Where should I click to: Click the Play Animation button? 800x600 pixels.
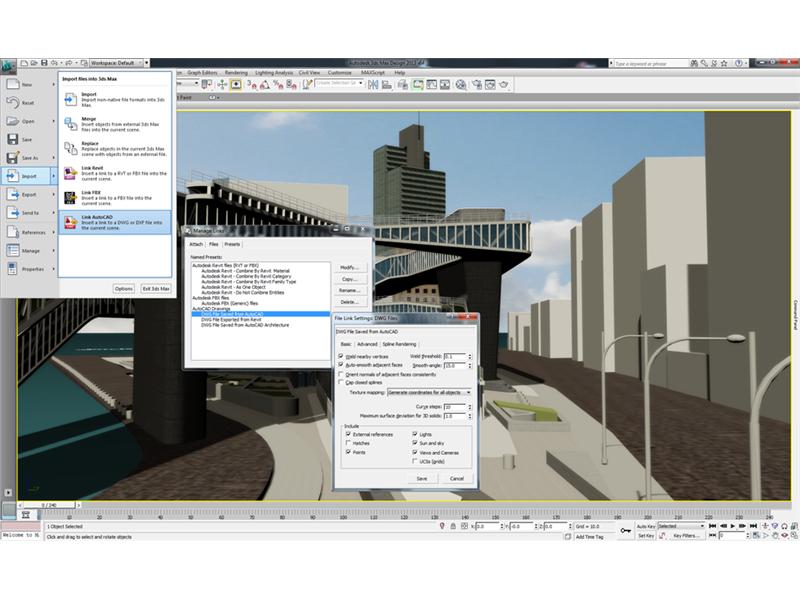pos(733,526)
